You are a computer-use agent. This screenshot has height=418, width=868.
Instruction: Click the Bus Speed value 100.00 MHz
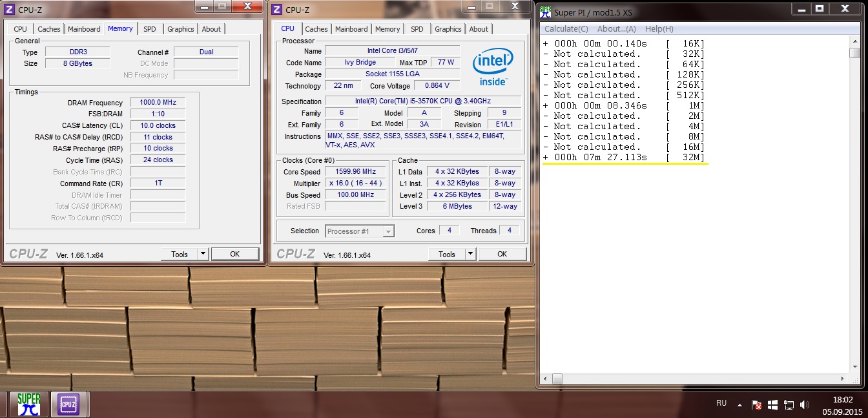(356, 195)
